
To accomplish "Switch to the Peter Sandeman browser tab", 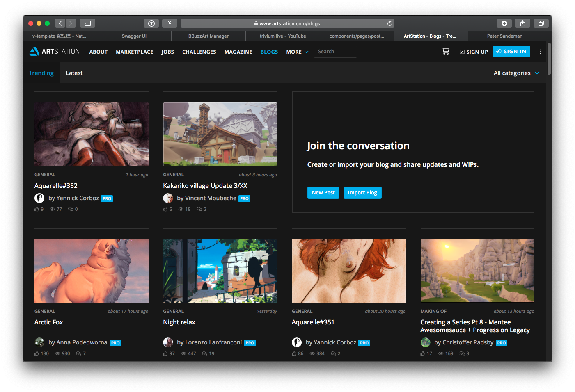I will [x=505, y=36].
